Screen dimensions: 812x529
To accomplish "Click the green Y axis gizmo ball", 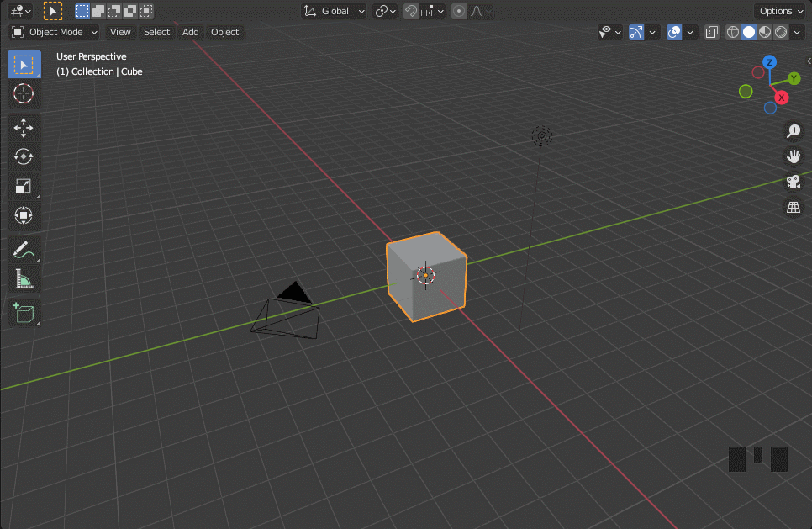I will (x=794, y=78).
